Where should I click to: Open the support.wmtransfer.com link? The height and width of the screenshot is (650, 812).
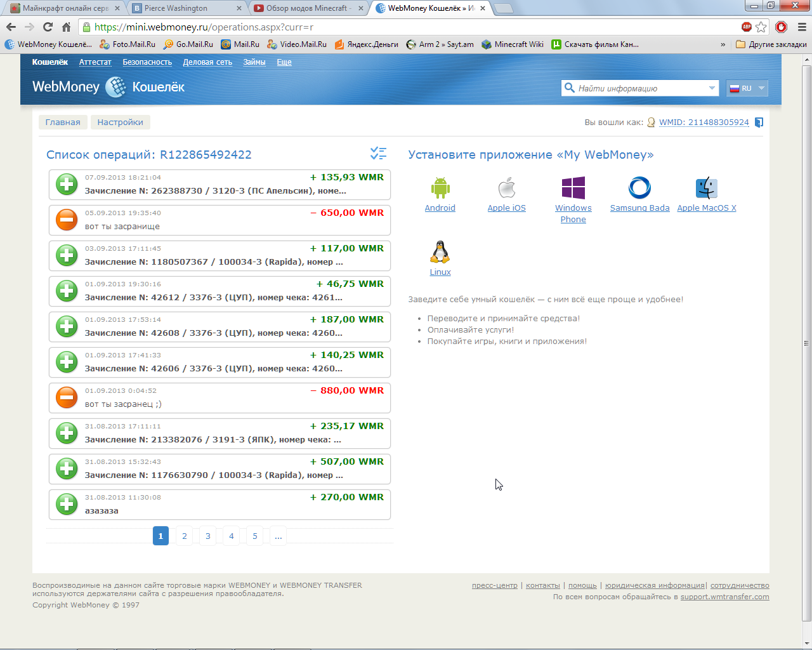click(725, 597)
